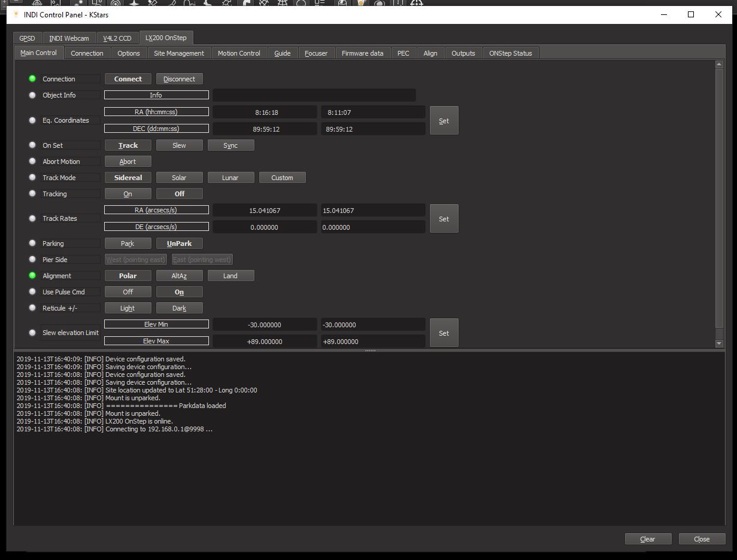The height and width of the screenshot is (560, 737).
Task: Edit the DE track rate input field
Action: click(373, 227)
